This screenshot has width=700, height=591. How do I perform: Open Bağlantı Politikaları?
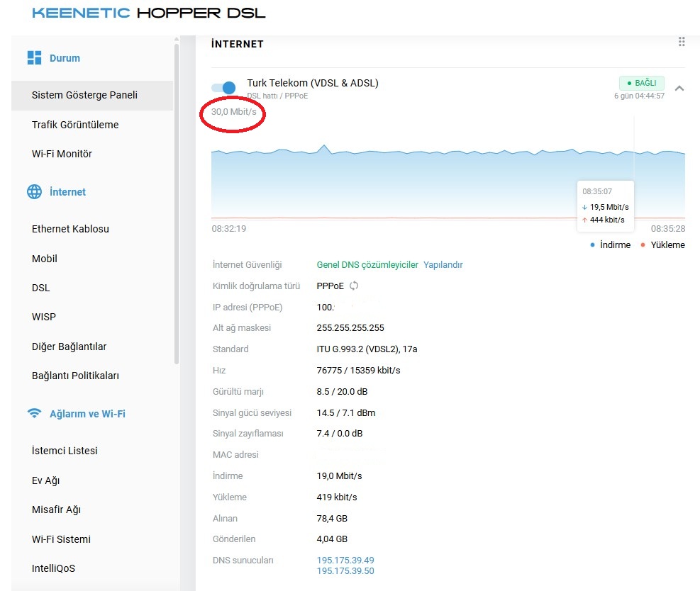pyautogui.click(x=75, y=376)
